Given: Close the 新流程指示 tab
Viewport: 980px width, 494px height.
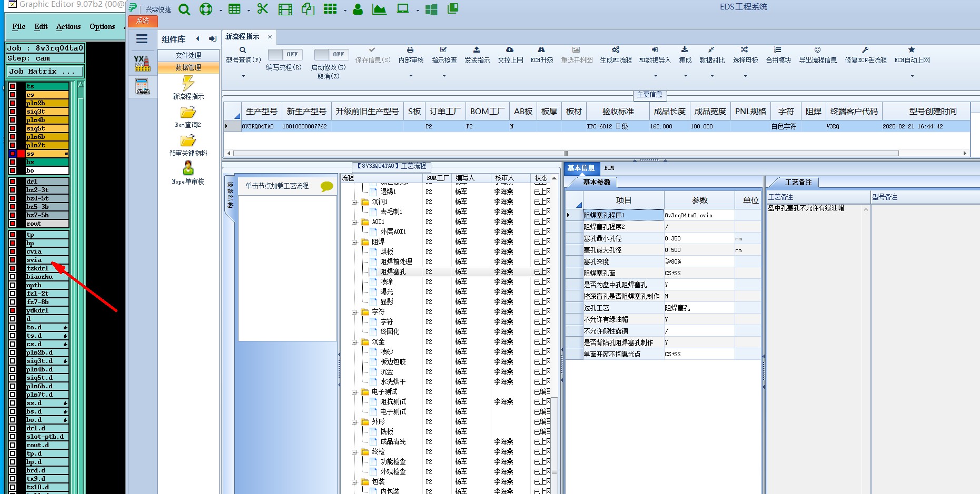Looking at the screenshot, I should tap(270, 37).
